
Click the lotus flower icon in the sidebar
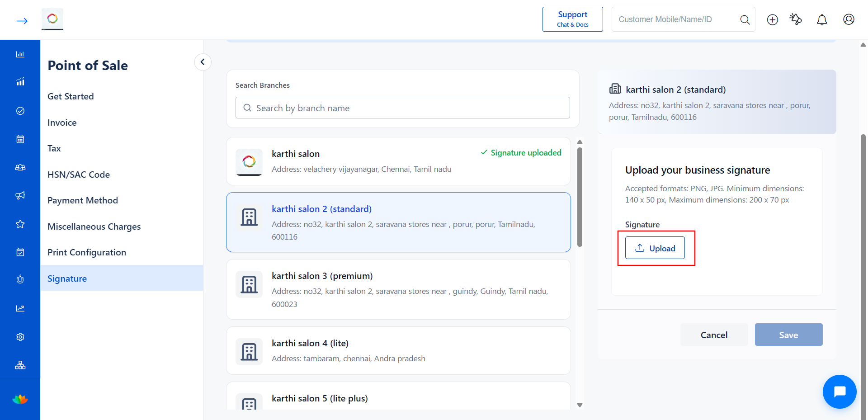click(20, 399)
